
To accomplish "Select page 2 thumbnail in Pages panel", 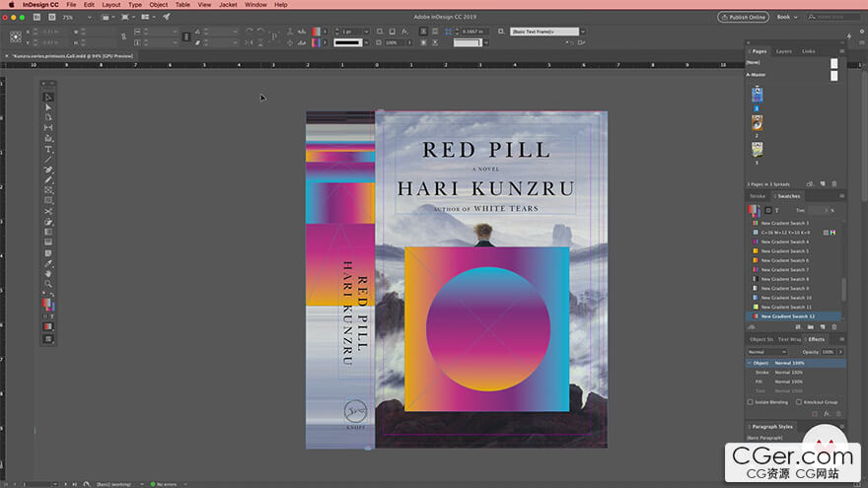I will click(757, 122).
